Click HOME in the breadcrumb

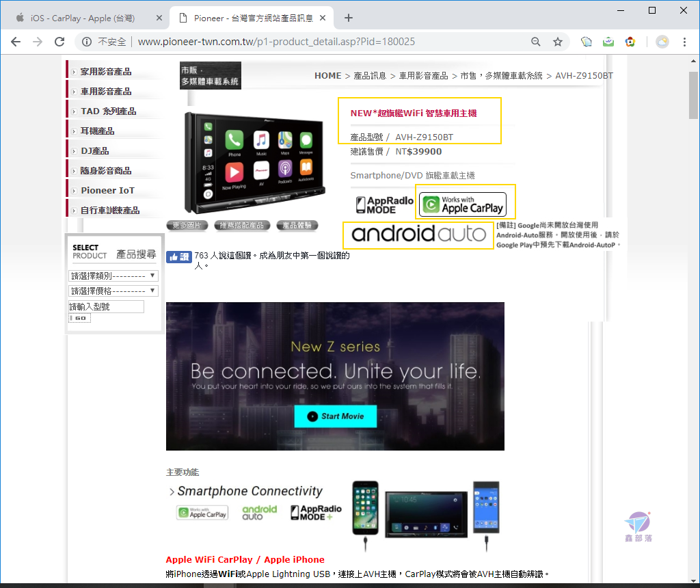click(x=327, y=76)
